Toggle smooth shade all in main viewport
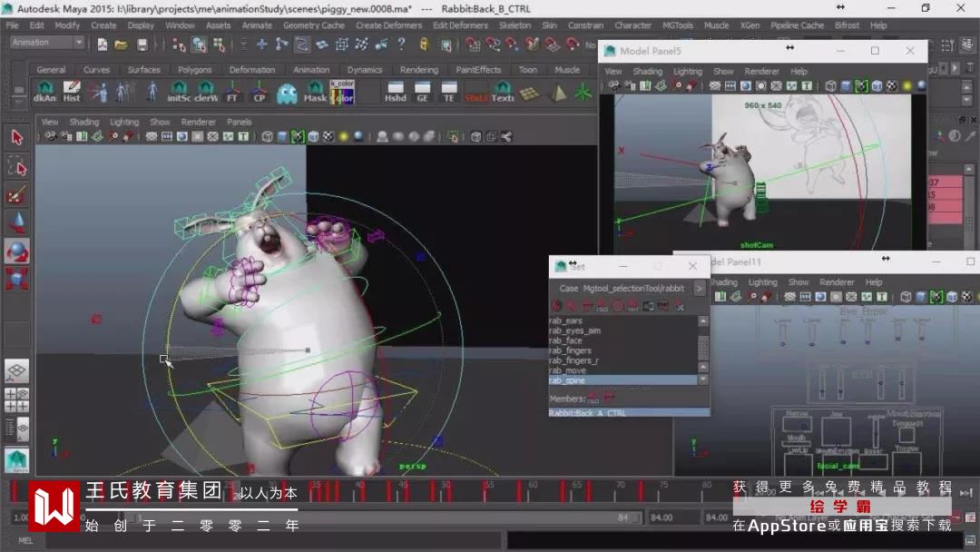The height and width of the screenshot is (552, 980). [x=282, y=136]
